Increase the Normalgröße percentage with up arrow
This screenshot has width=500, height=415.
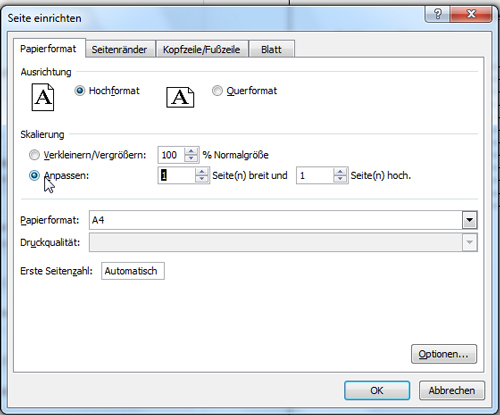[x=191, y=151]
